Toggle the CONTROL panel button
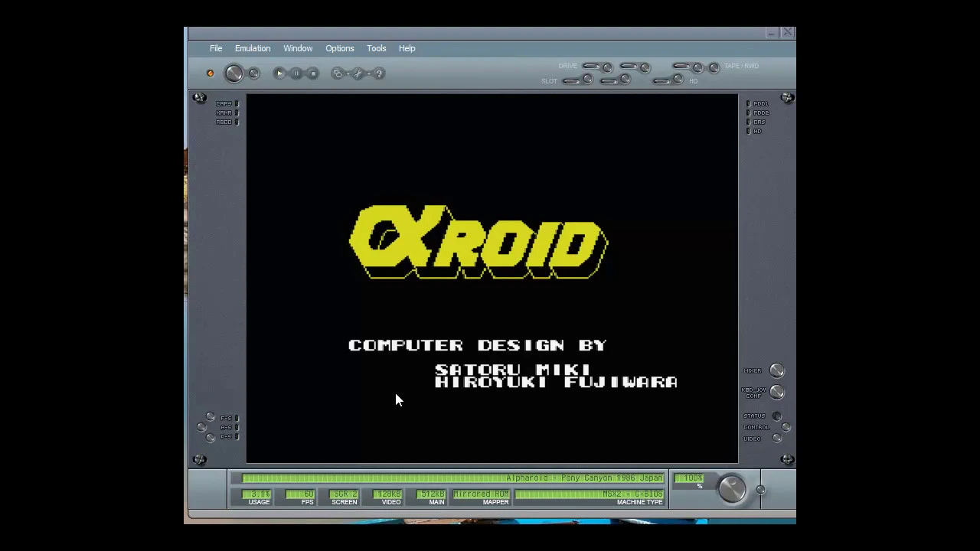The height and width of the screenshot is (551, 980). pyautogui.click(x=786, y=427)
